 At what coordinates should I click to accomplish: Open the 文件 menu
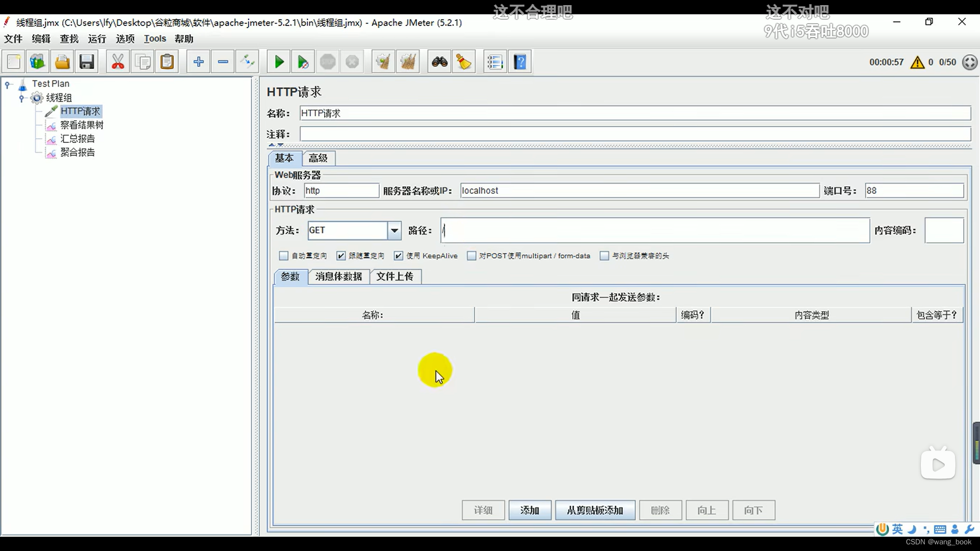pyautogui.click(x=13, y=39)
